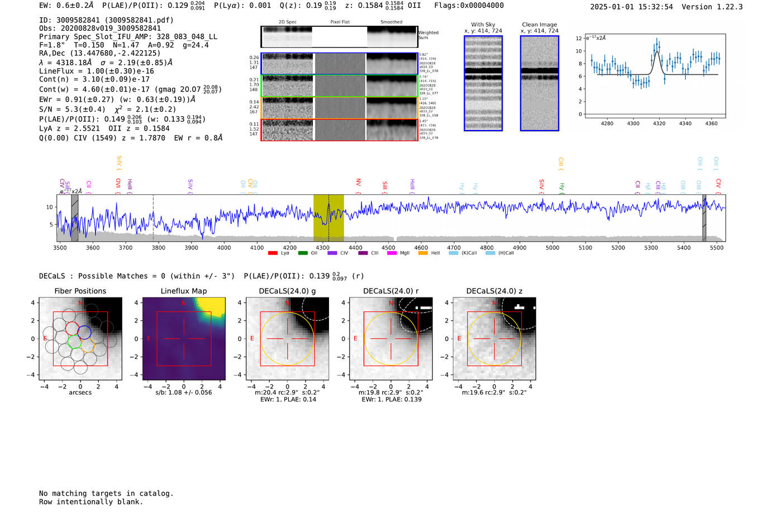
Task: Click the 'Smoothed' column header
Action: coord(392,22)
